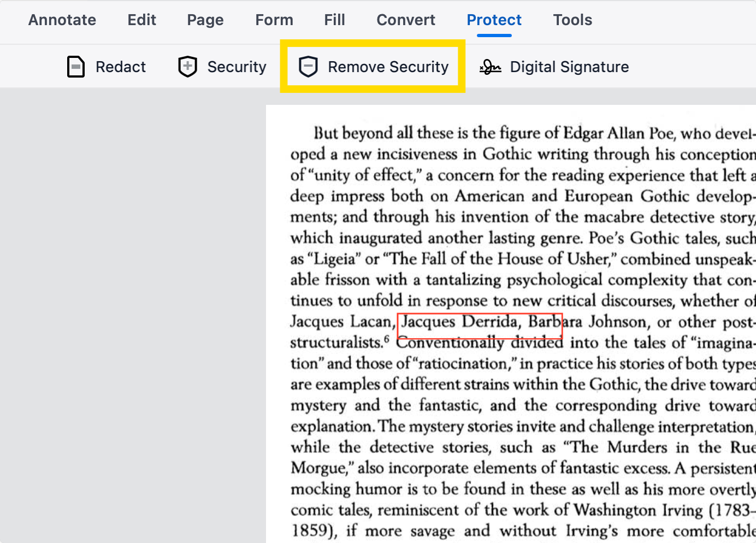756x543 pixels.
Task: Choose the Redact text label
Action: click(121, 67)
